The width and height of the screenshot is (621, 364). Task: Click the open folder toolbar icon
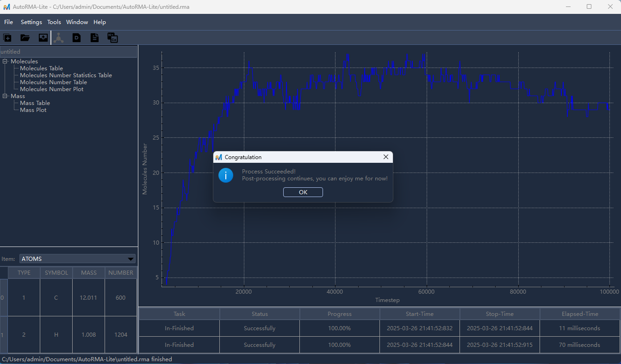click(x=25, y=38)
